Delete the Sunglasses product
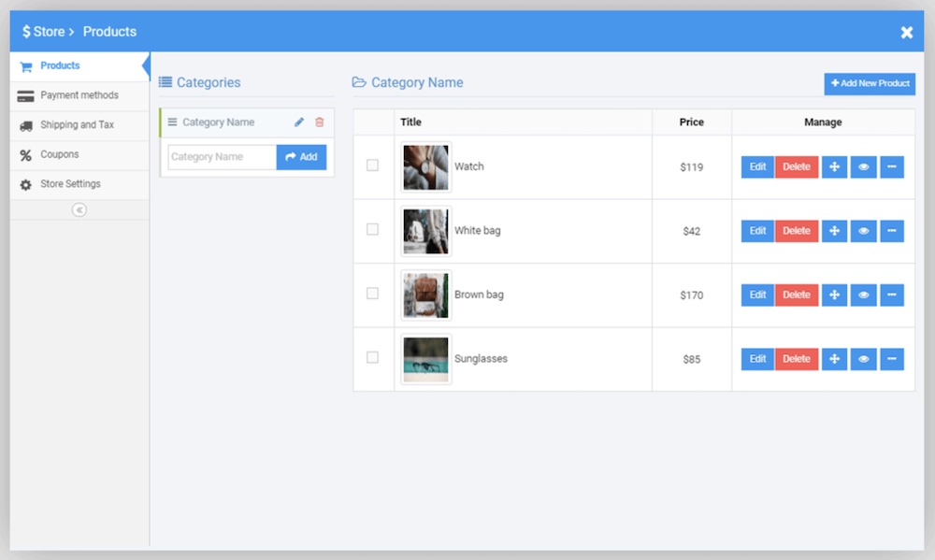The image size is (935, 560). tap(797, 359)
